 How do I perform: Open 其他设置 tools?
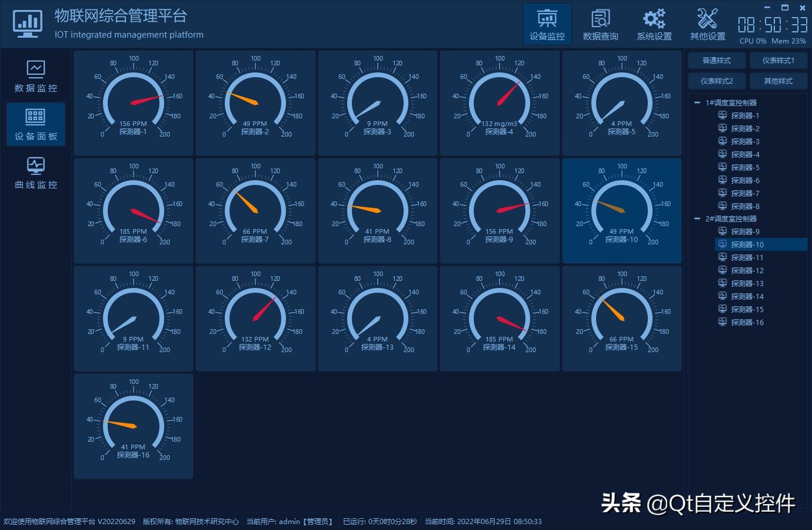point(708,24)
